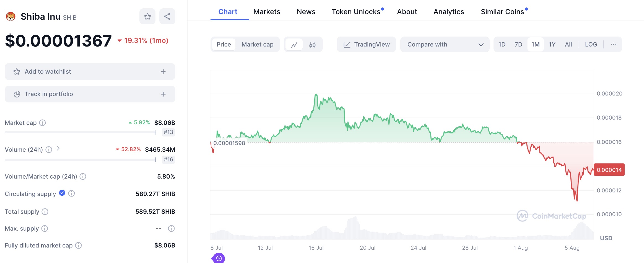This screenshot has width=644, height=263.
Task: Click the Market cap rank slider bar
Action: 80,132
